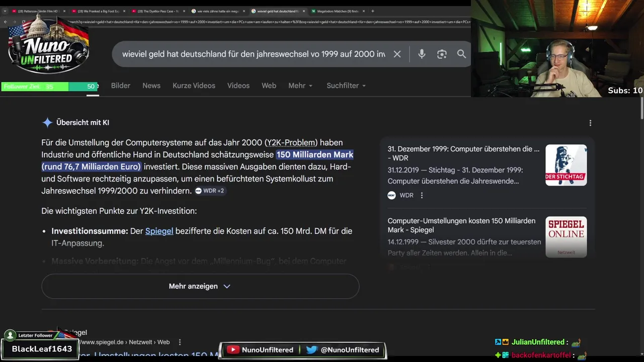Open a new browser tab with plus icon

[372, 11]
